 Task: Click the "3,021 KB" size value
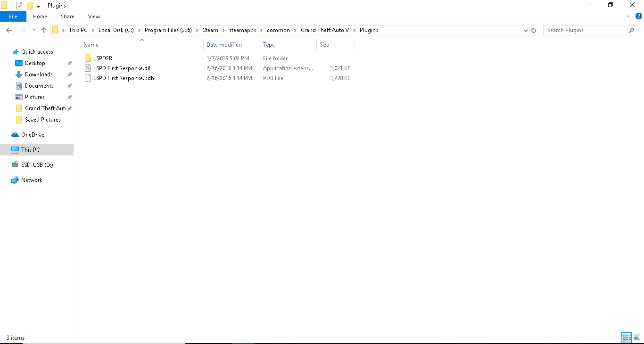tap(340, 68)
